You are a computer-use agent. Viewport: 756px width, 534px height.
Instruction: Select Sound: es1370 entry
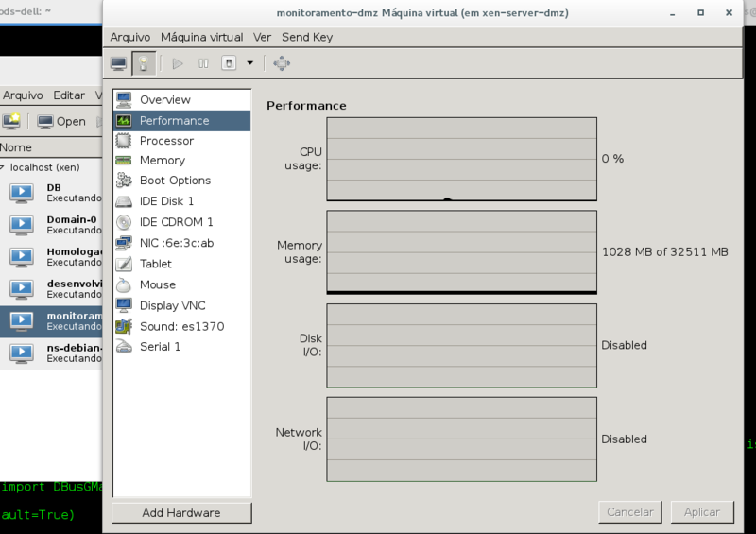coord(181,327)
